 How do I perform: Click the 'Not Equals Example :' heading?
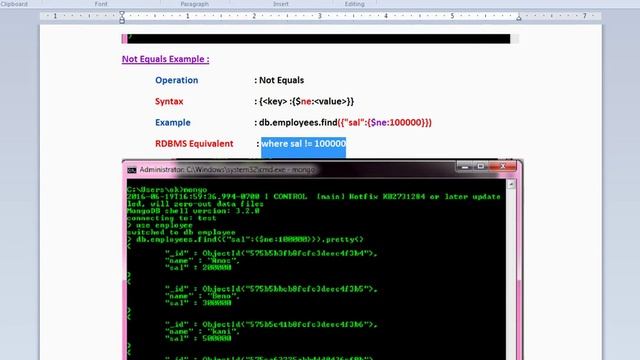[165, 59]
